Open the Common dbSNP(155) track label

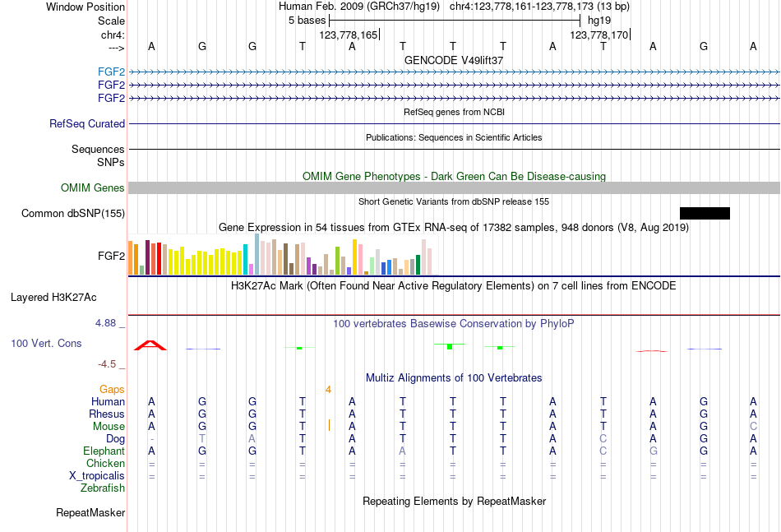(72, 213)
